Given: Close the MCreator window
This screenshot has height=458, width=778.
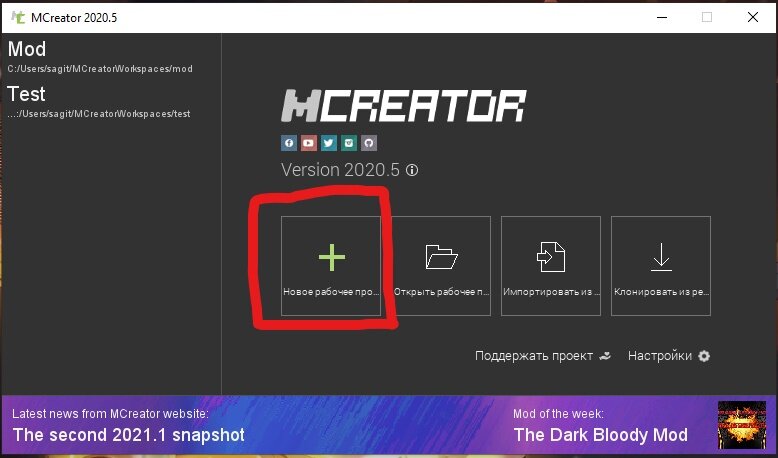Looking at the screenshot, I should click(753, 17).
